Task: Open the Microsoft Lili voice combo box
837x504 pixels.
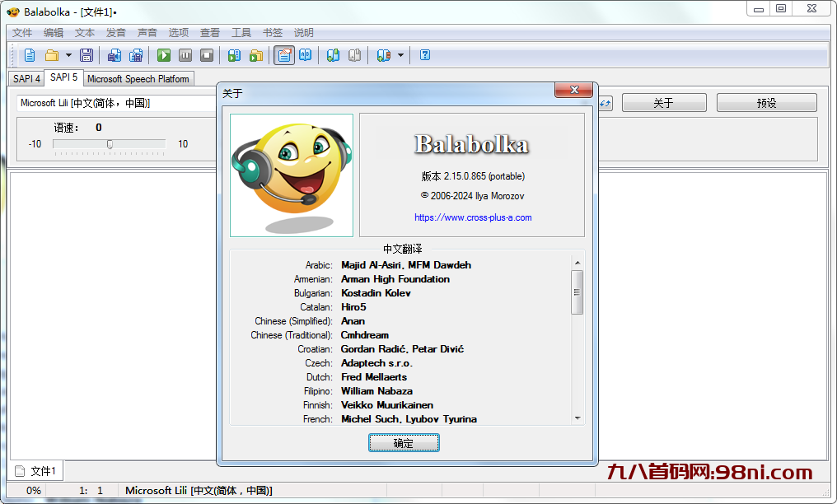Action: point(115,103)
